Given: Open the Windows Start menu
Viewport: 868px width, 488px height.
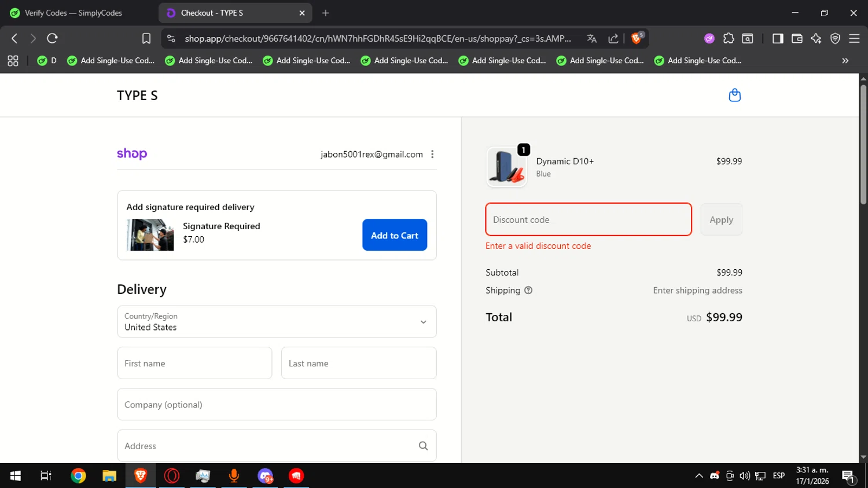Looking at the screenshot, I should click(16, 476).
